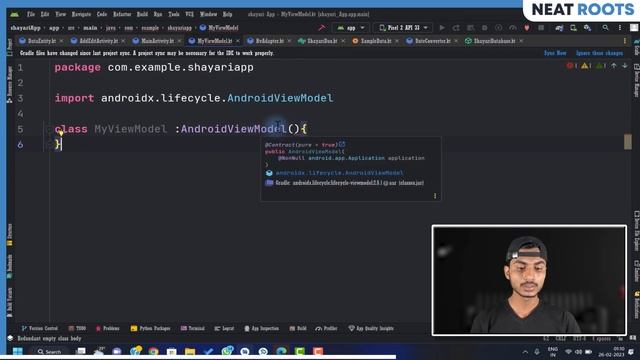This screenshot has height=360, width=640.
Task: Open the App Quality Insights tool window
Action: 371,328
